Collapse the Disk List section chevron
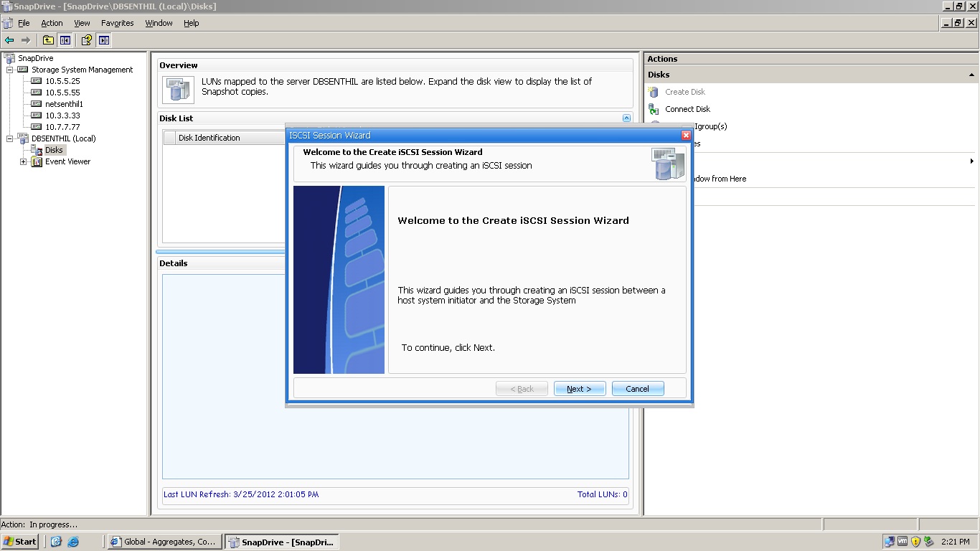 [x=626, y=118]
